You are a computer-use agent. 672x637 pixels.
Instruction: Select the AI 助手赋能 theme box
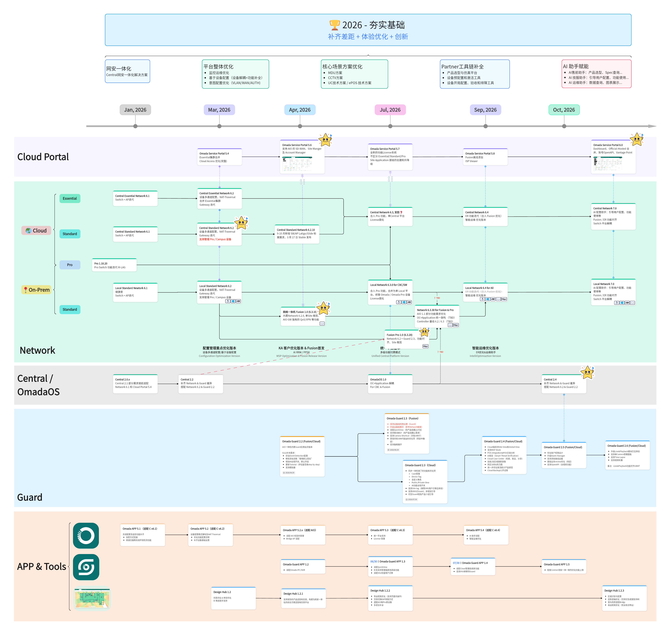(x=597, y=74)
